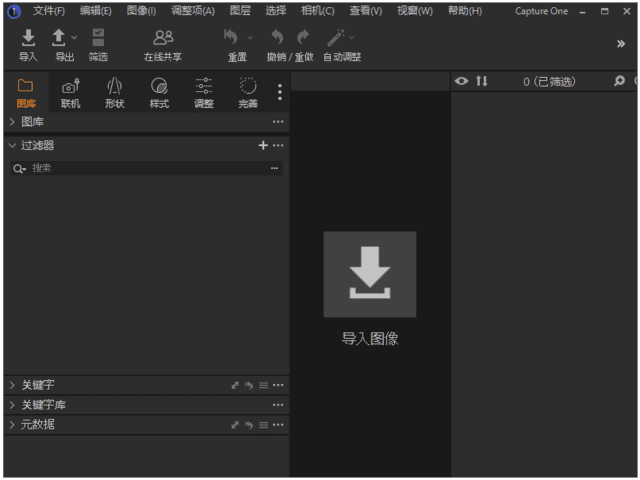Viewport: 640px width, 480px height.
Task: Toggle sort order arrows in browser header
Action: tap(481, 81)
